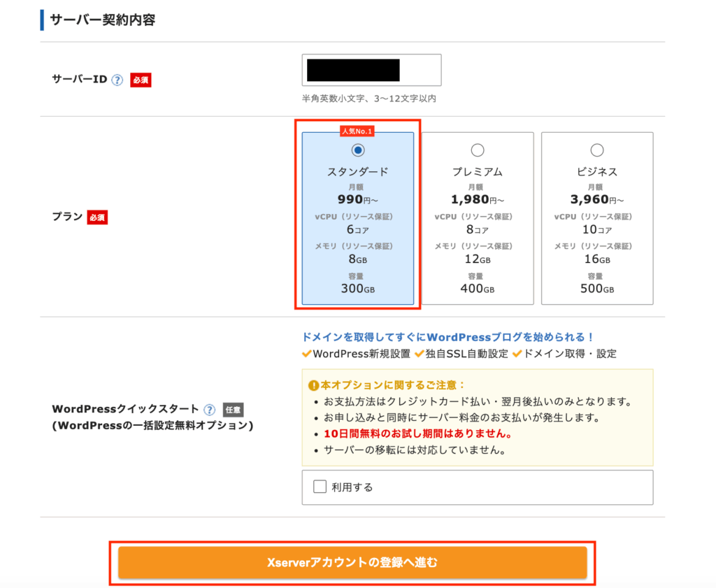
Task: Click the red 人気No.1 badge
Action: [357, 131]
